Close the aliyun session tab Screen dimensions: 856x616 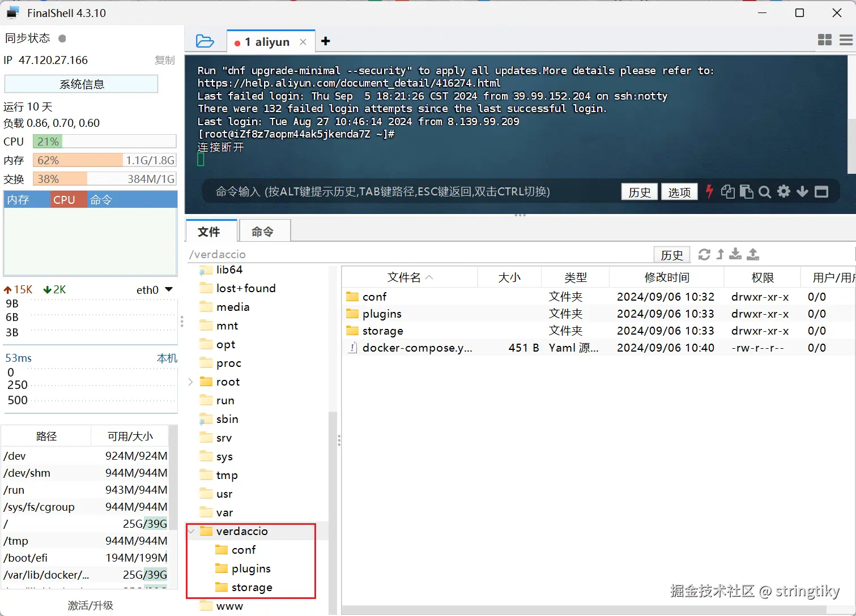click(x=303, y=42)
